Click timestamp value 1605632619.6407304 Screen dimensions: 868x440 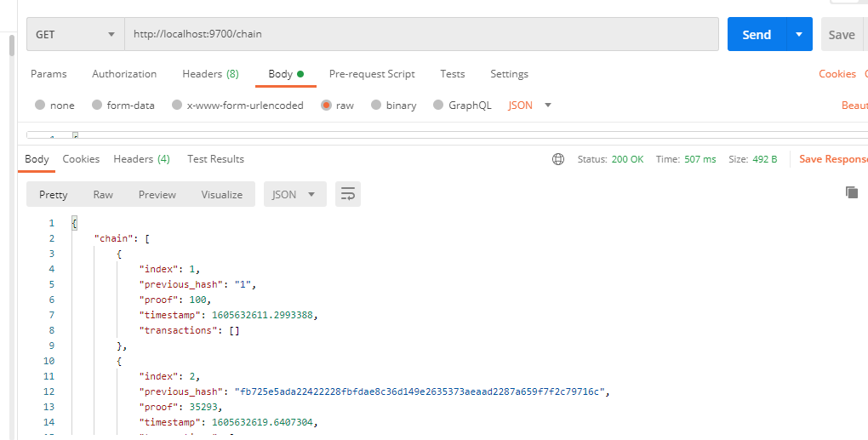(x=262, y=422)
